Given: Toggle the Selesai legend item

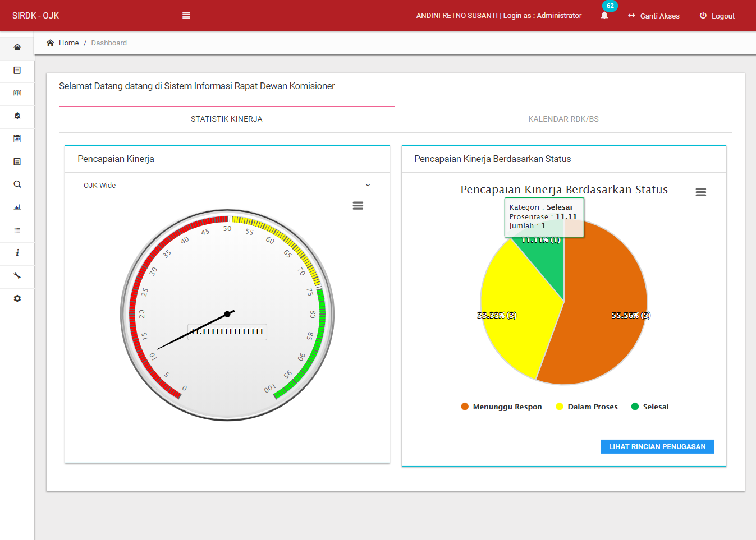Looking at the screenshot, I should 650,407.
